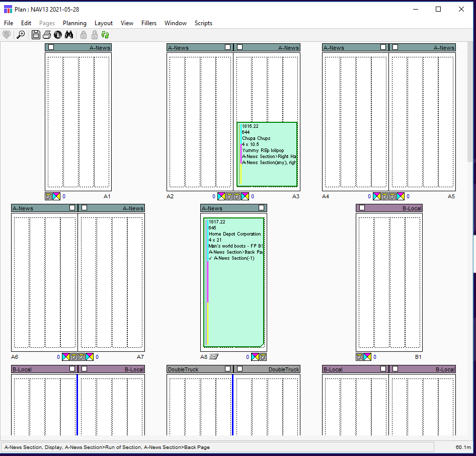Open the Planning menu
Viewport: 476px width, 456px height.
tap(74, 23)
